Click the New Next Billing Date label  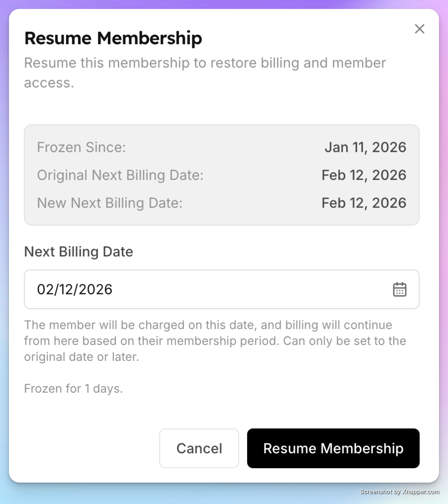click(x=110, y=203)
